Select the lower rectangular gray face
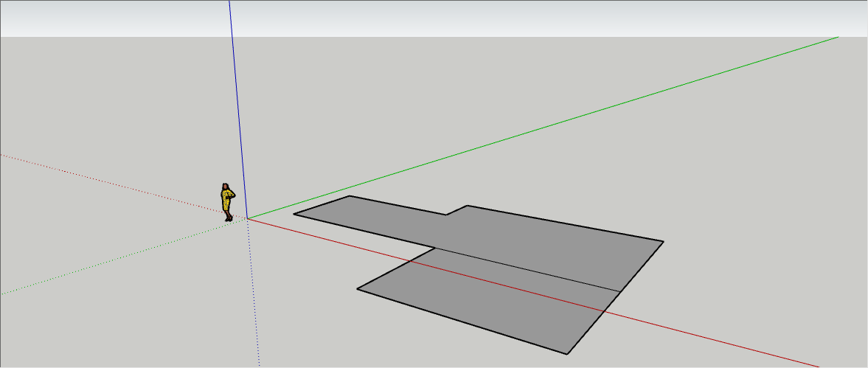Screen dimensions: 868x368 click(x=487, y=302)
